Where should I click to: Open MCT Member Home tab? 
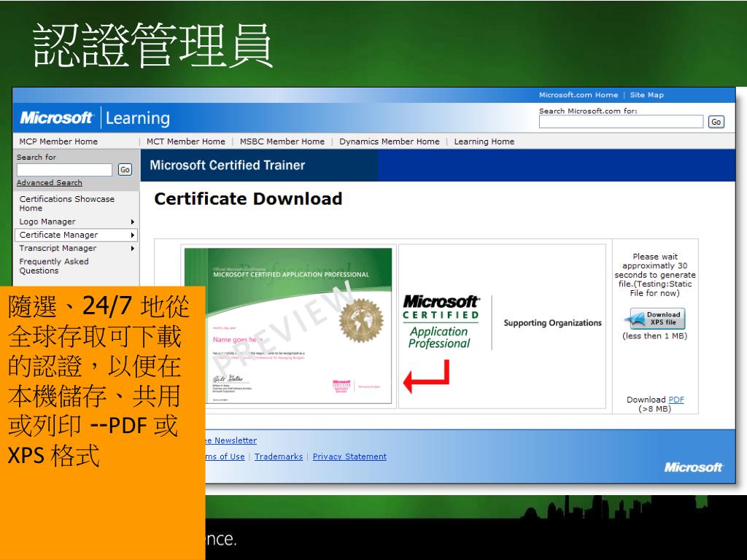186,141
